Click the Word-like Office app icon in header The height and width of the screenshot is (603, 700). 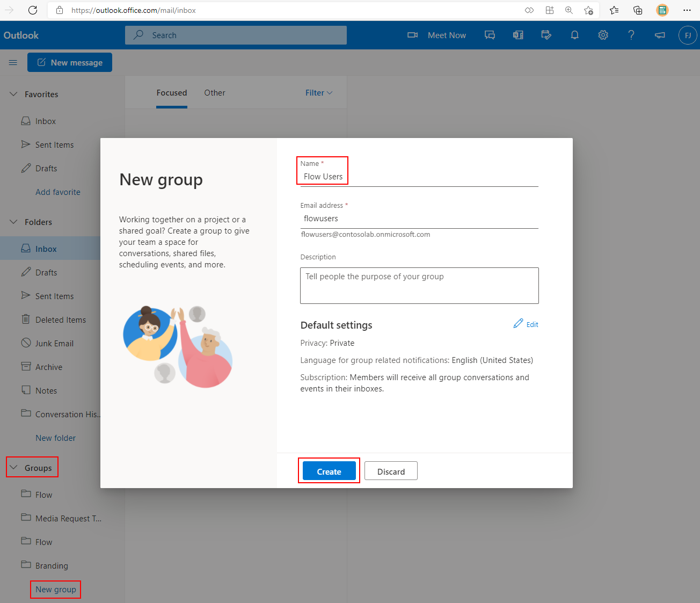[x=518, y=35]
